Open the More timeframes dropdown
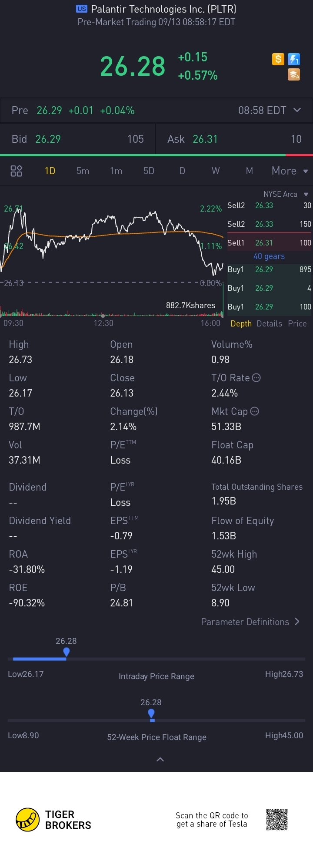The width and height of the screenshot is (313, 868). (290, 171)
